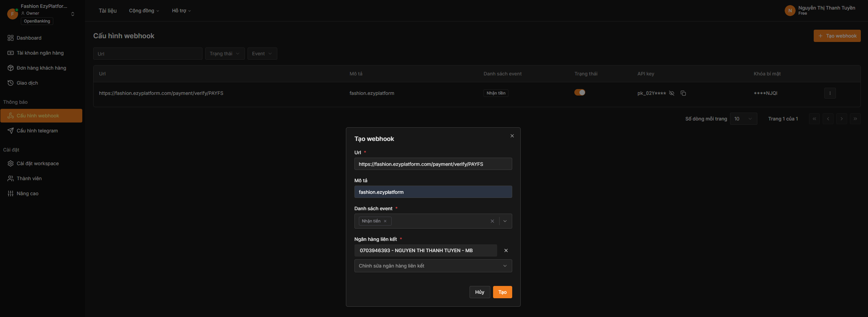Expand the Trạng thái filter dropdown

point(225,54)
